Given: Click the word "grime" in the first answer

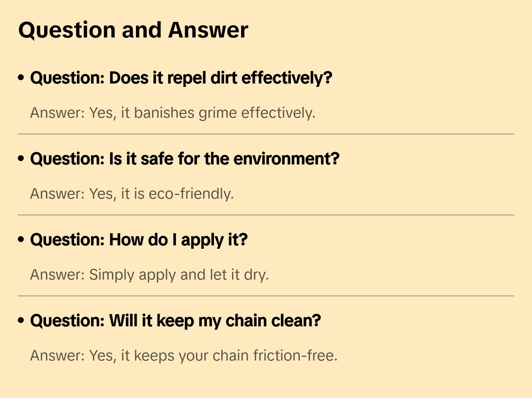Looking at the screenshot, I should pyautogui.click(x=217, y=113).
